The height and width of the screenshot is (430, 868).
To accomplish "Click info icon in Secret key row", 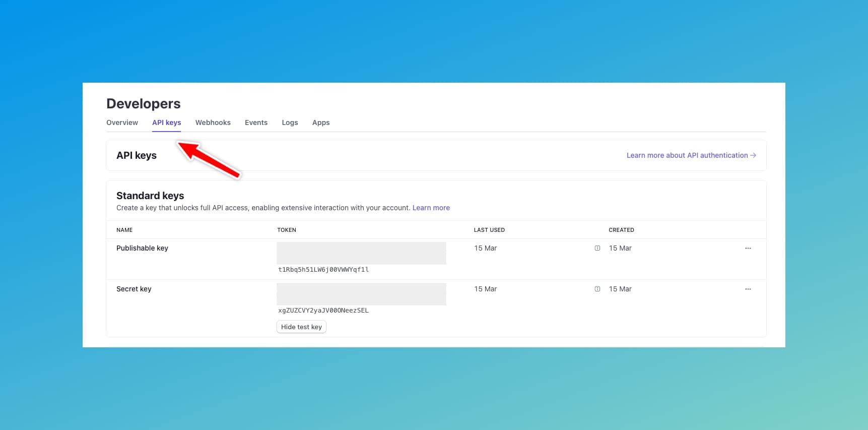I will point(597,289).
